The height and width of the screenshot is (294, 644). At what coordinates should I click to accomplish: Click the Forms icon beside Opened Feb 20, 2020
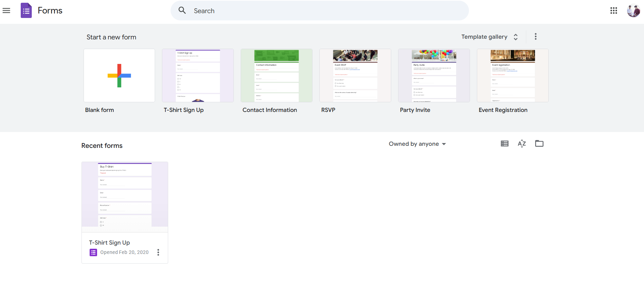coord(93,253)
